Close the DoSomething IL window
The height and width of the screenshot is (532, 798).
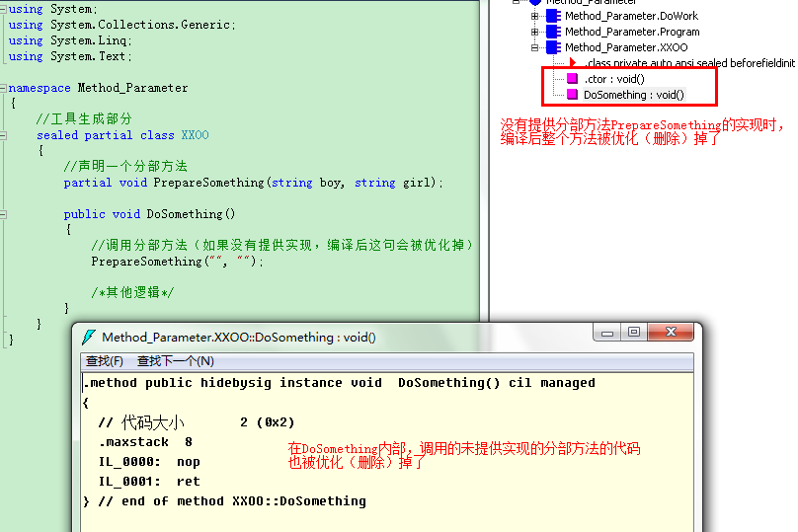click(x=671, y=333)
